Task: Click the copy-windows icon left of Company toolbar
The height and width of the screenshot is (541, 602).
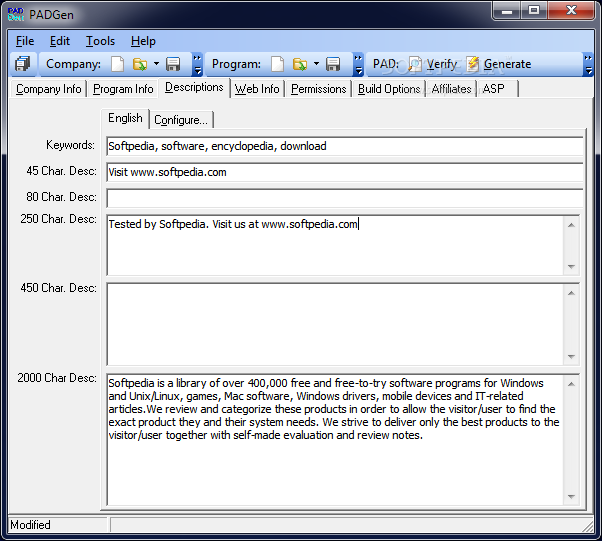Action: click(x=22, y=64)
